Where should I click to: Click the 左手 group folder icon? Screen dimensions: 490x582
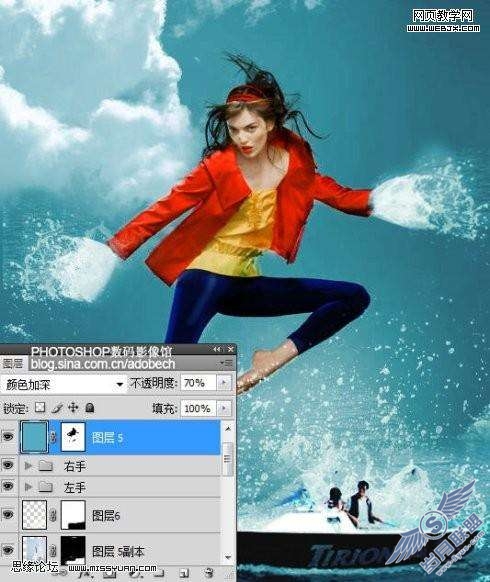click(45, 486)
